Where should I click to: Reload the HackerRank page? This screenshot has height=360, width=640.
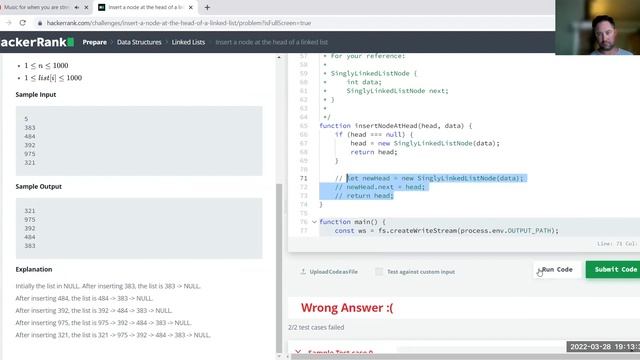coord(22,23)
